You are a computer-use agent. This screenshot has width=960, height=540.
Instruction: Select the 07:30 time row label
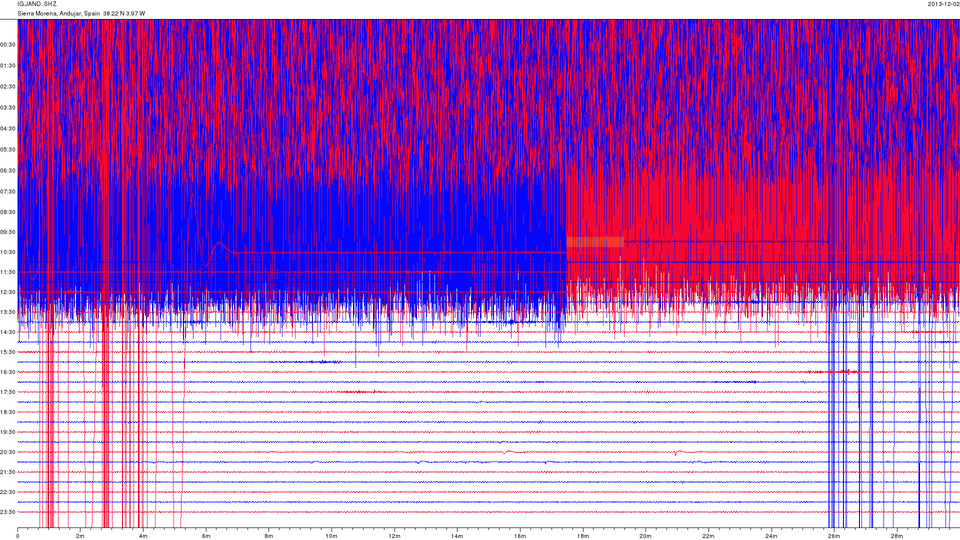pos(8,192)
